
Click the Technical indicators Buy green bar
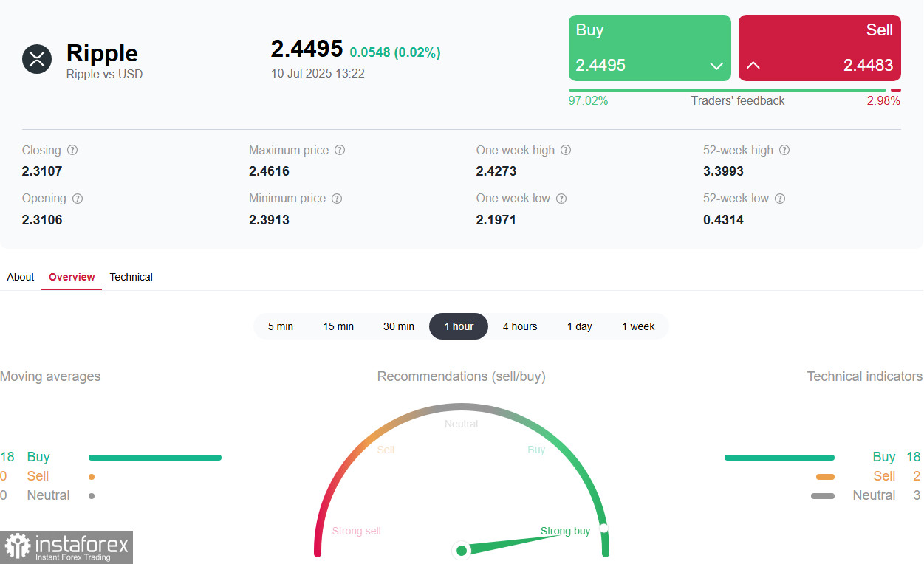[779, 458]
